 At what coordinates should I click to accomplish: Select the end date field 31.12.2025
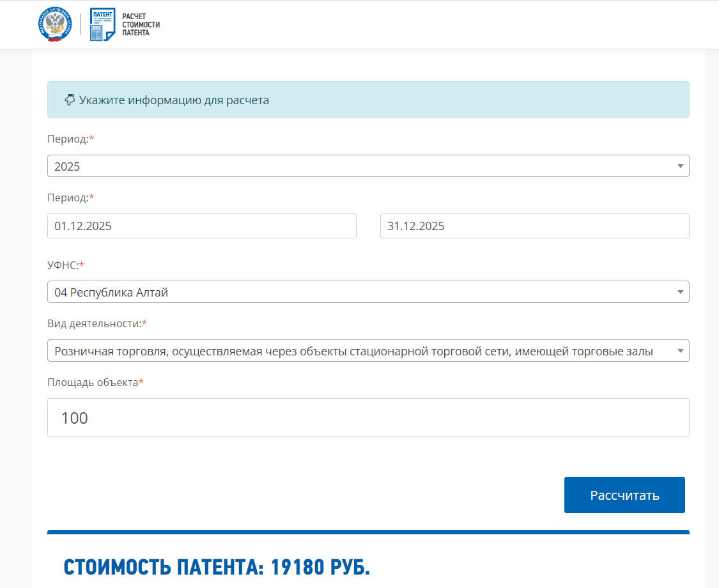click(534, 226)
